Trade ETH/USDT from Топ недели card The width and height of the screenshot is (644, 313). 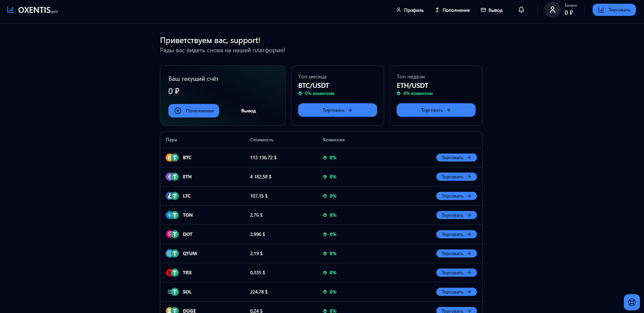(x=436, y=110)
